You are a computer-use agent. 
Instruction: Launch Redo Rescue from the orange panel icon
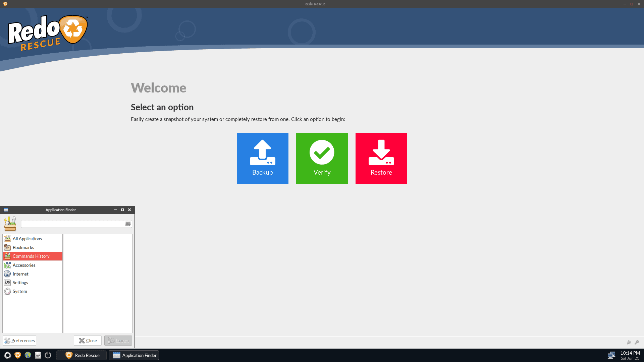[18, 355]
